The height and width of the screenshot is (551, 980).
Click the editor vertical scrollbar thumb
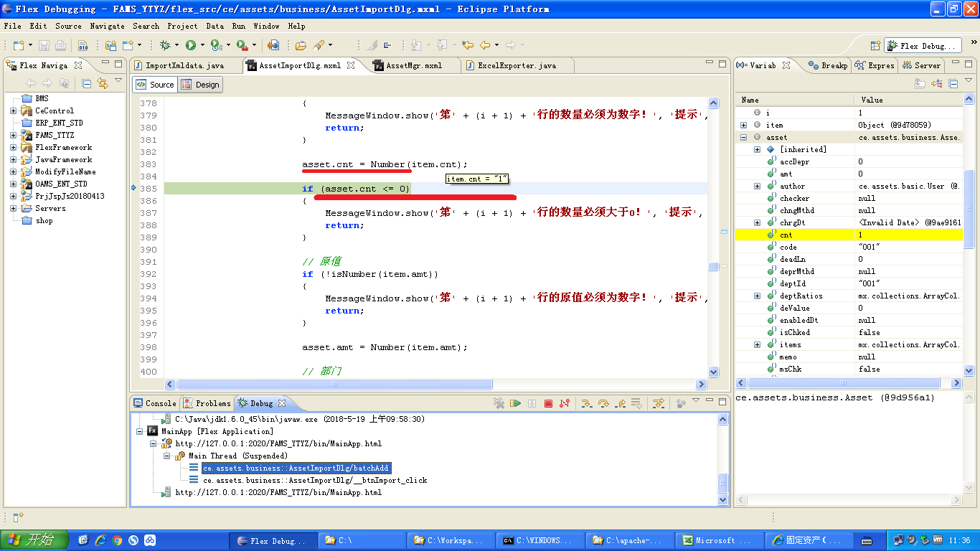pos(714,267)
